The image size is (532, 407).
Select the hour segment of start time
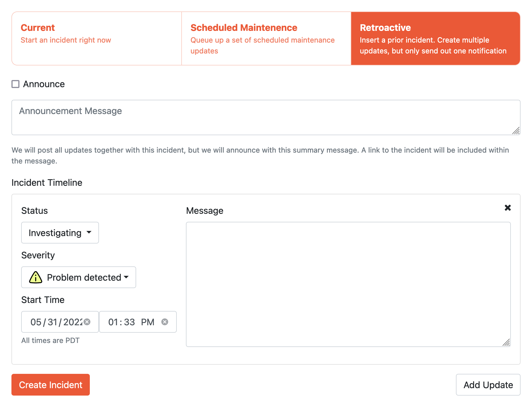pos(113,322)
